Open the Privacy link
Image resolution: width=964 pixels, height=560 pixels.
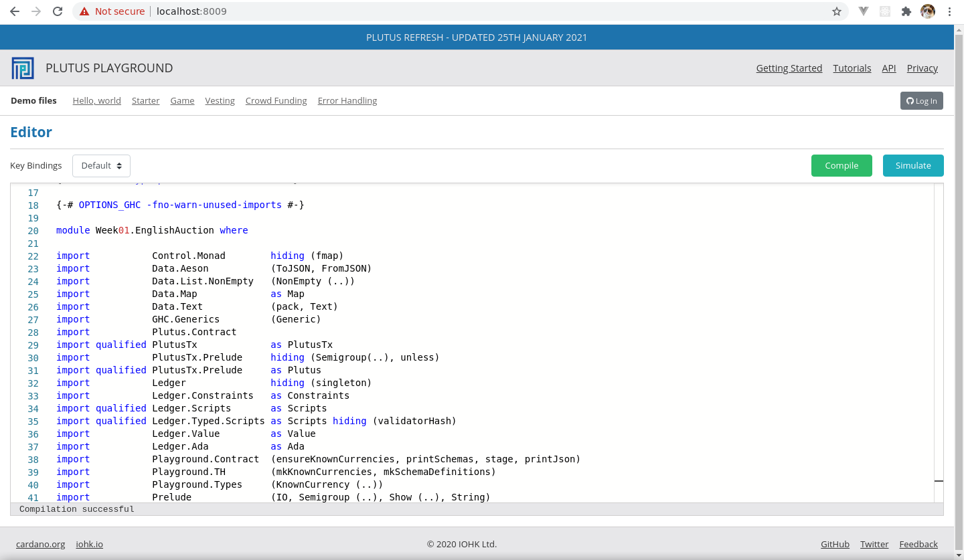[x=922, y=68]
